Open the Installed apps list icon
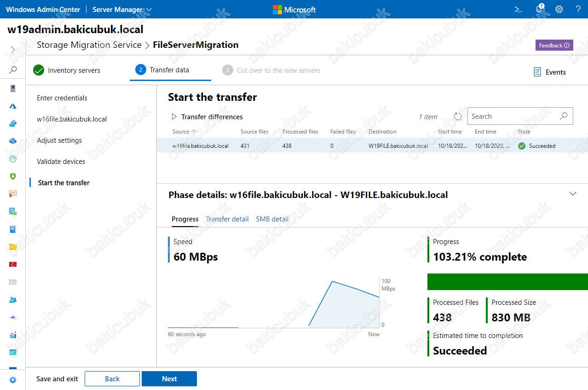The width and height of the screenshot is (588, 390). tap(13, 282)
